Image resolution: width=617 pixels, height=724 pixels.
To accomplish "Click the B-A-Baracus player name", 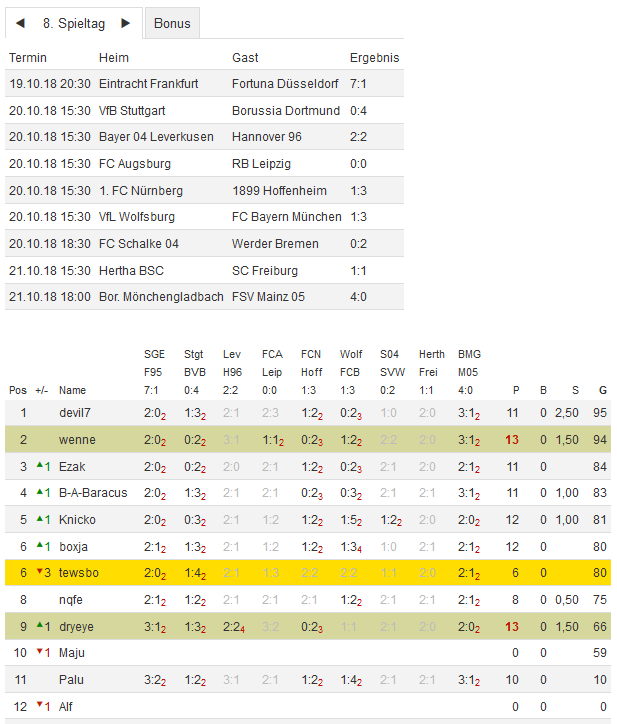I will point(93,493).
